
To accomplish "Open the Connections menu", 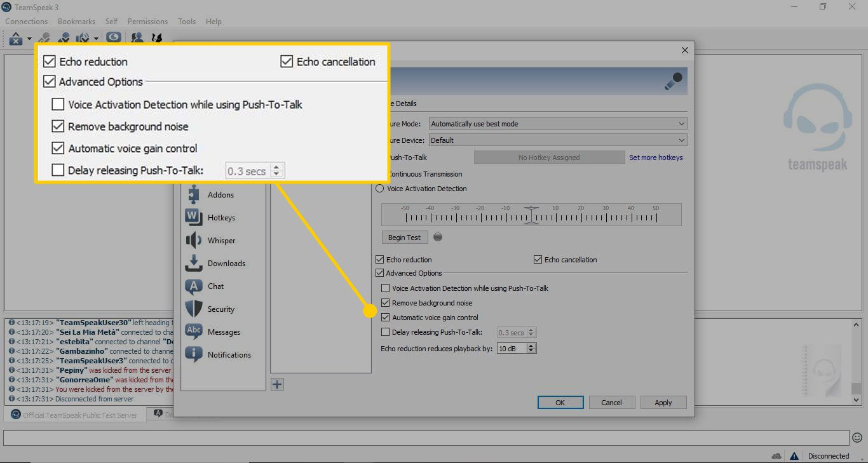I will point(27,22).
